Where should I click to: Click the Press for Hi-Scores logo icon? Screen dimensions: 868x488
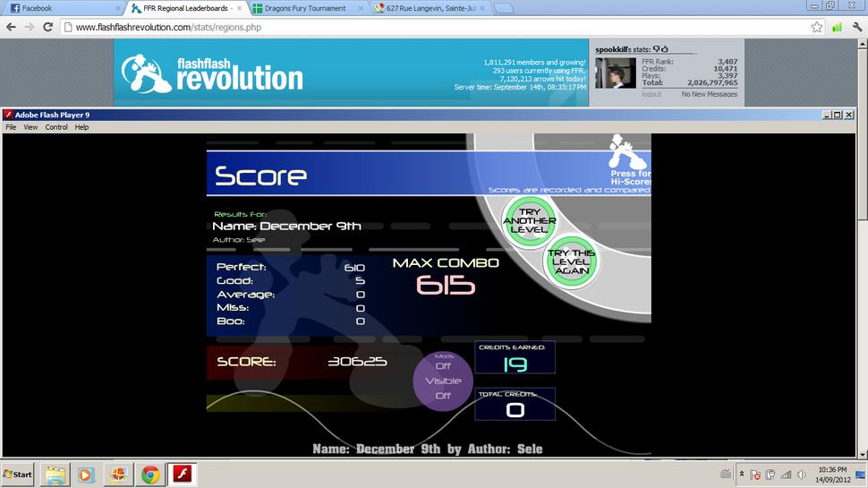(629, 152)
